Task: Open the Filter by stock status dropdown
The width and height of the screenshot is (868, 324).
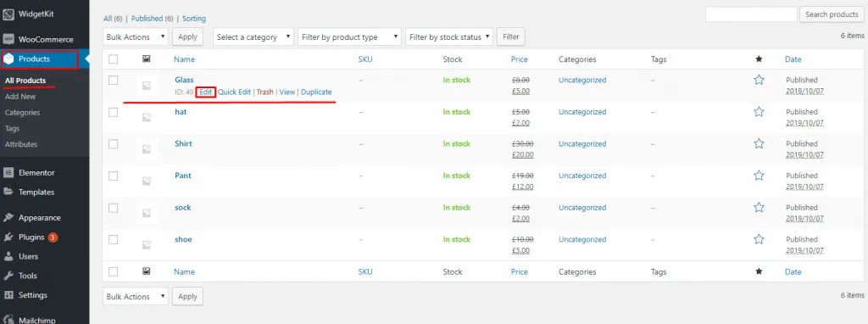Action: coord(449,37)
